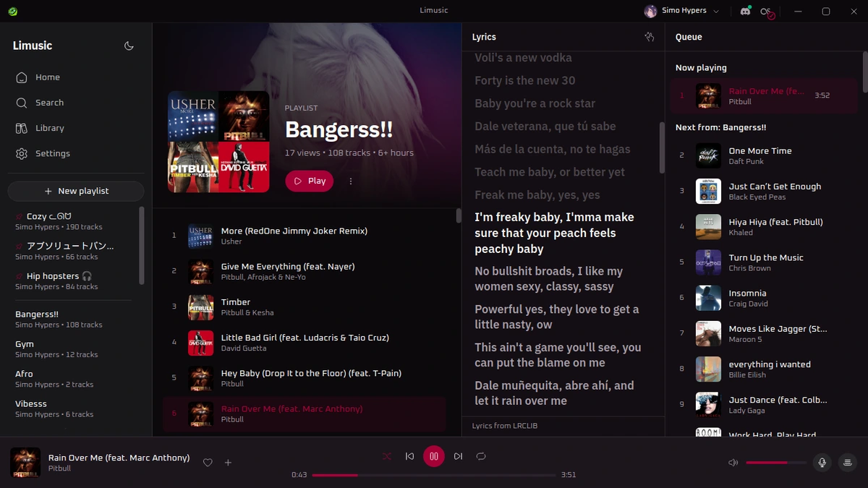Click the Bangerss!! playlist cover collage
This screenshot has width=868, height=488.
click(218, 142)
